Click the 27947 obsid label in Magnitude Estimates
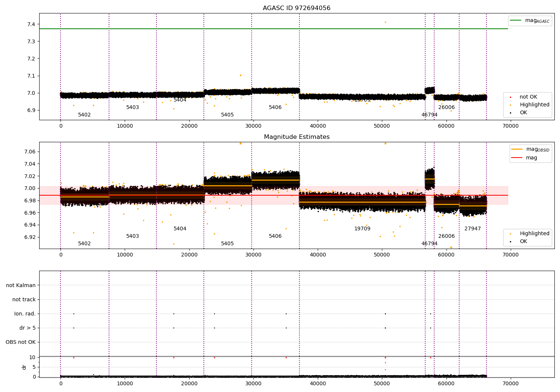 tap(473, 228)
